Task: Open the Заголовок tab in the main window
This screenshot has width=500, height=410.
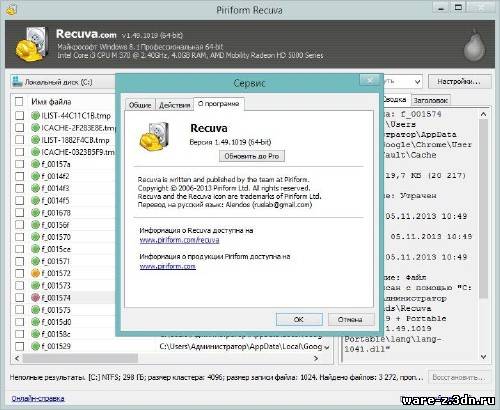Action: pyautogui.click(x=430, y=100)
